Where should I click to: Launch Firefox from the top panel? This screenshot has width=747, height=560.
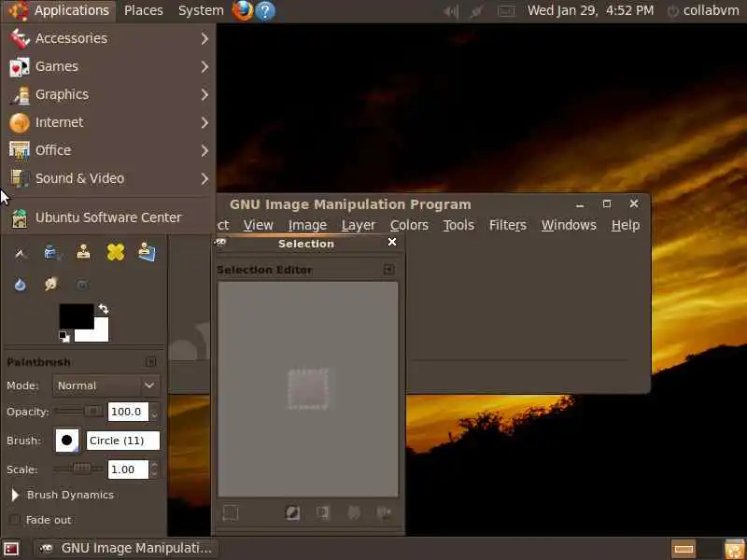point(243,10)
